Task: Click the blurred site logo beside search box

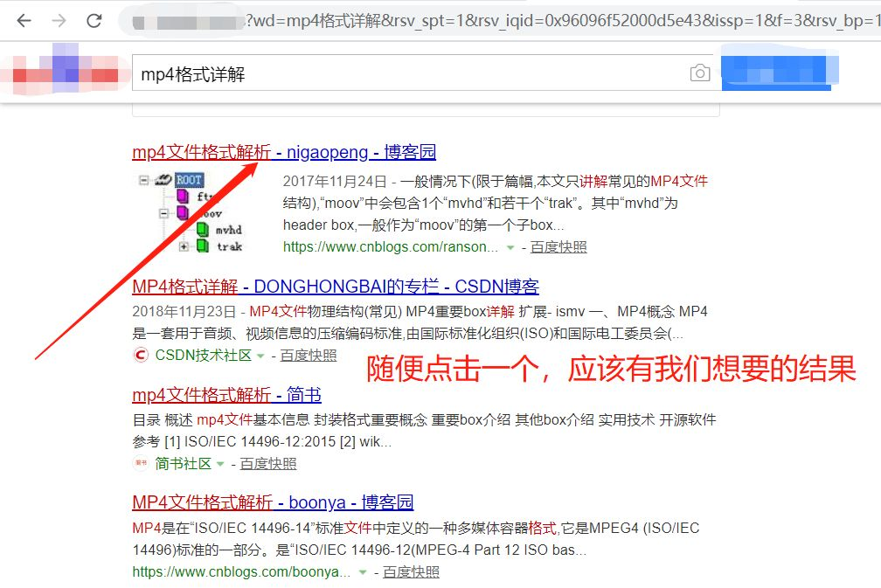Action: (65, 70)
